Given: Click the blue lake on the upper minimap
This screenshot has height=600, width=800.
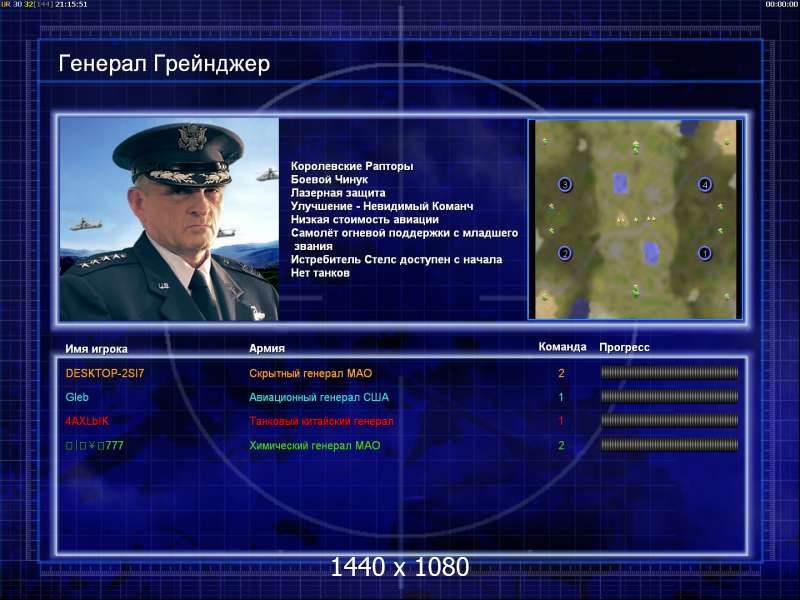Looking at the screenshot, I should click(x=620, y=183).
